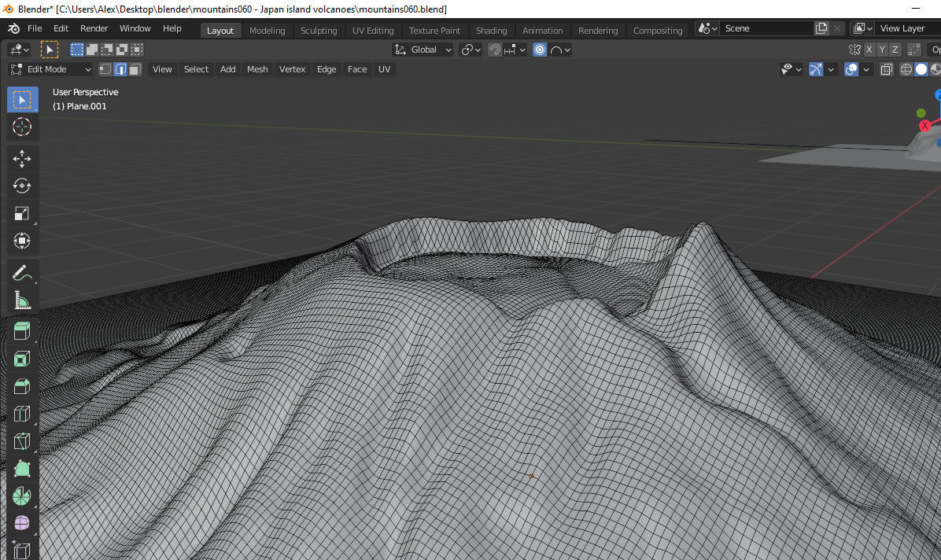Switch to the Shading workspace tab
Screen dimensions: 941x560
pyautogui.click(x=492, y=31)
